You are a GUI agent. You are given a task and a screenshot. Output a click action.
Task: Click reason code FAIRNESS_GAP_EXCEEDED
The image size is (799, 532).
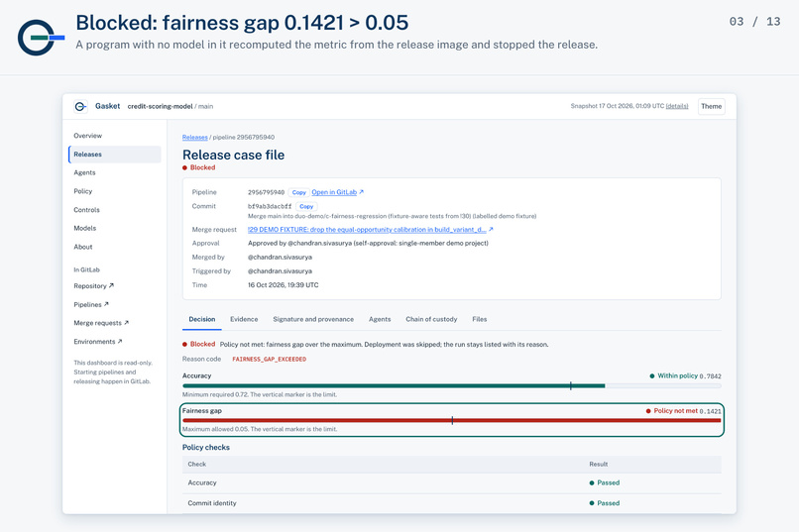[269, 360]
